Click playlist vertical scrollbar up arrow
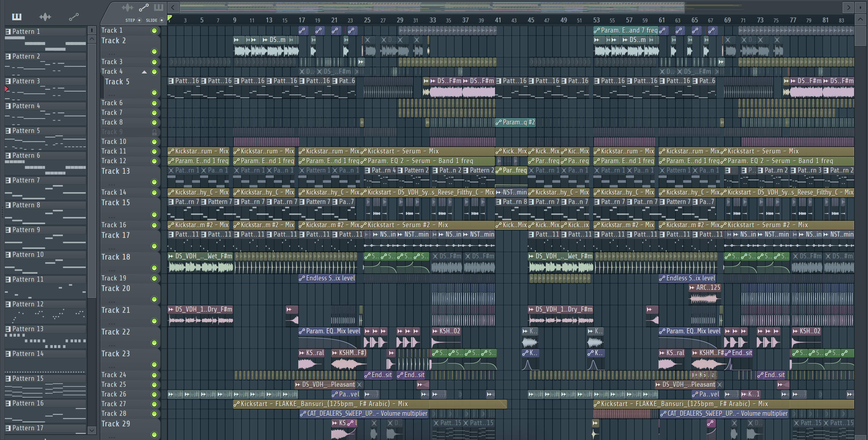The height and width of the screenshot is (440, 868). (860, 20)
